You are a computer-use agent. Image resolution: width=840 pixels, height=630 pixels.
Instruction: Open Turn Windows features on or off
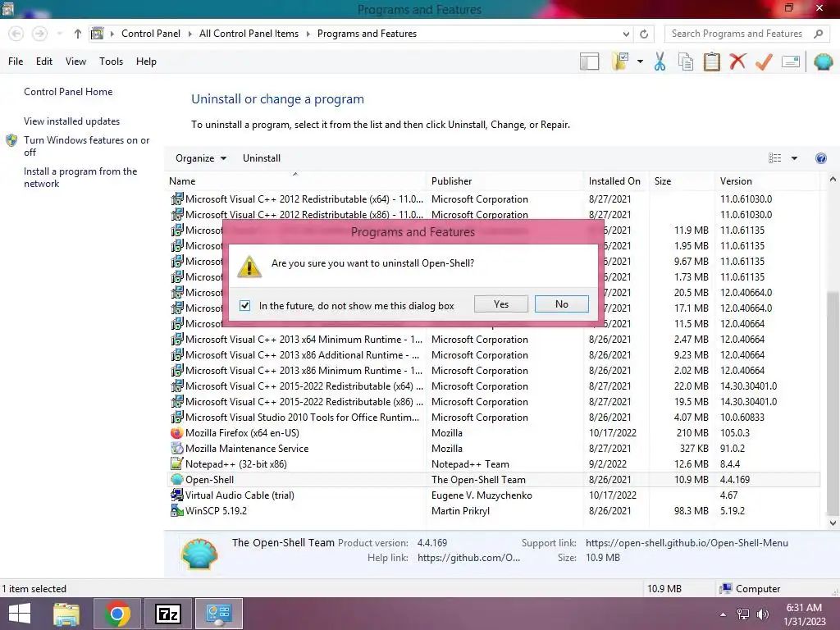86,146
